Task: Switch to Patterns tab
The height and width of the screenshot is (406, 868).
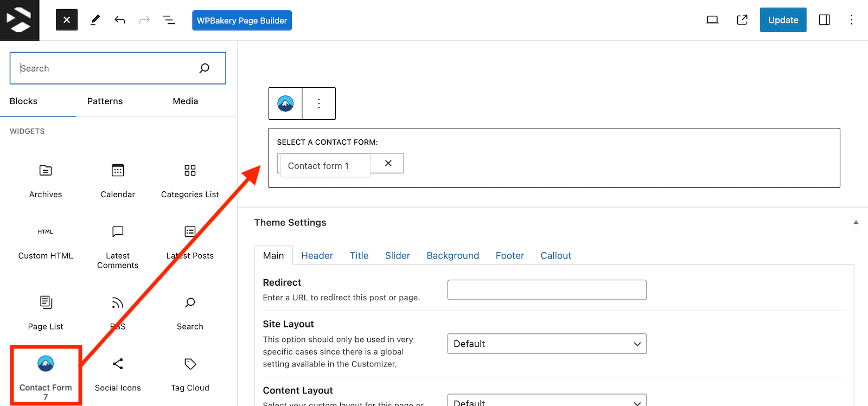Action: [105, 101]
